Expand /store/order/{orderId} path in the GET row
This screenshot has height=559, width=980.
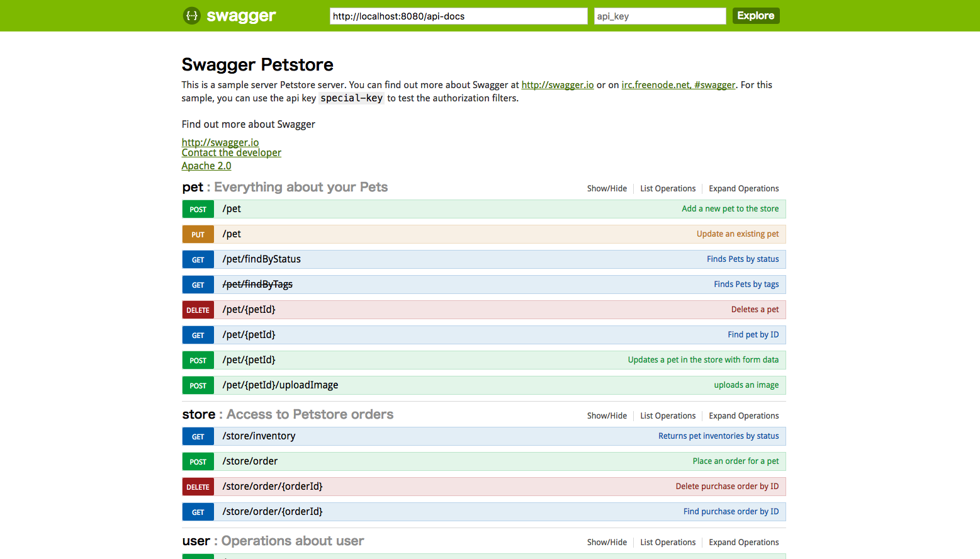point(273,512)
